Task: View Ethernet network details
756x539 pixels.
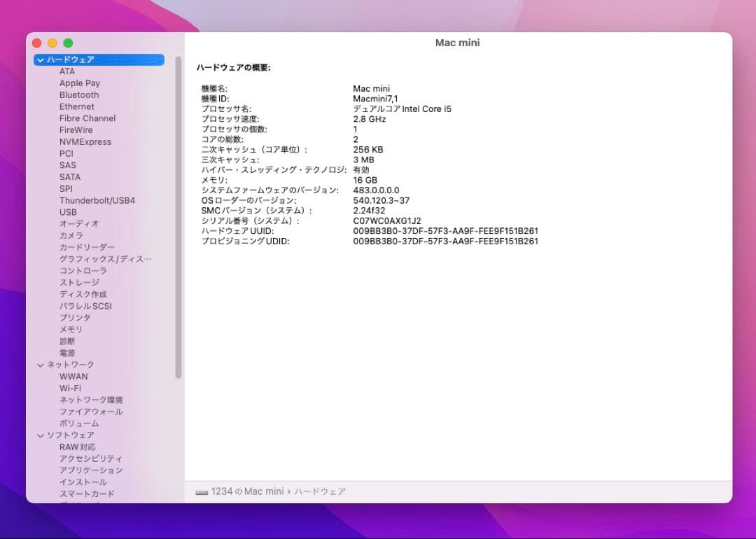Action: (76, 106)
